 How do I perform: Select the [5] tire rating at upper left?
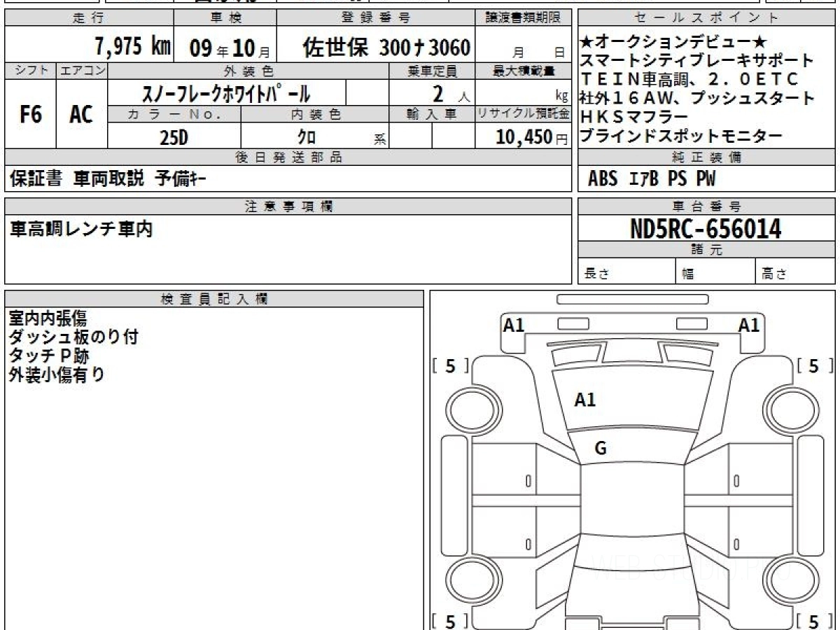point(451,366)
